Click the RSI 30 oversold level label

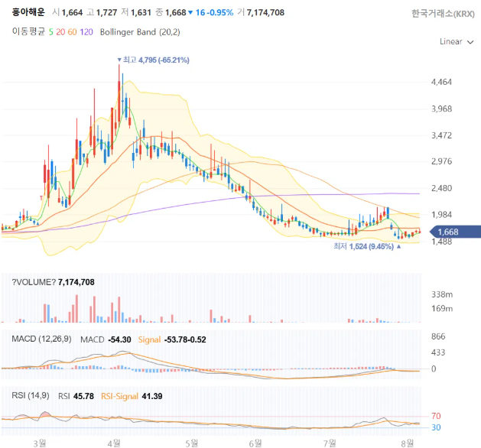[x=436, y=427]
